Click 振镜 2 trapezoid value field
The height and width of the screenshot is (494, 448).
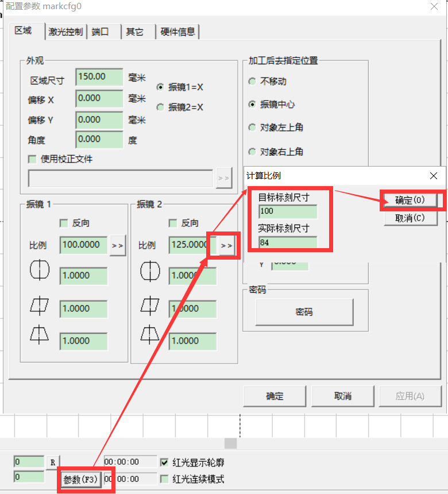[x=192, y=341]
